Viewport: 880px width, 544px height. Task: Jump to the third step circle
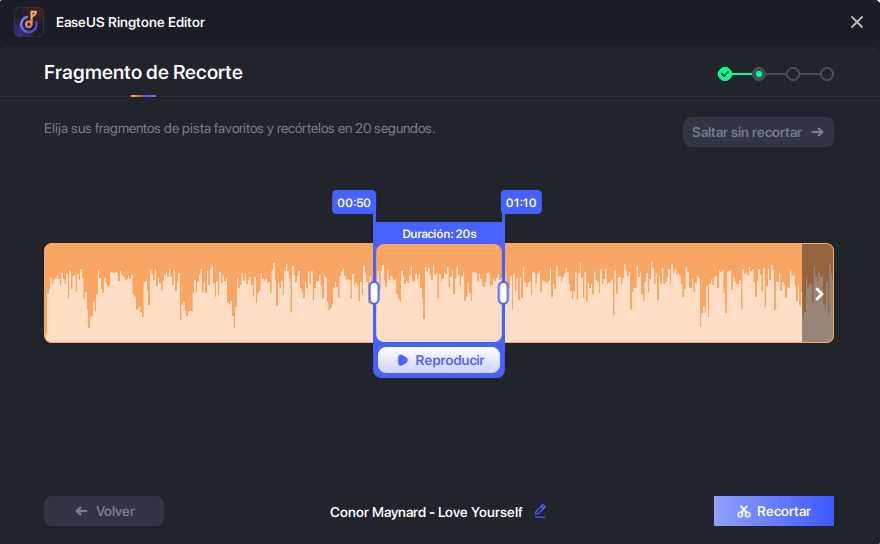(x=793, y=74)
